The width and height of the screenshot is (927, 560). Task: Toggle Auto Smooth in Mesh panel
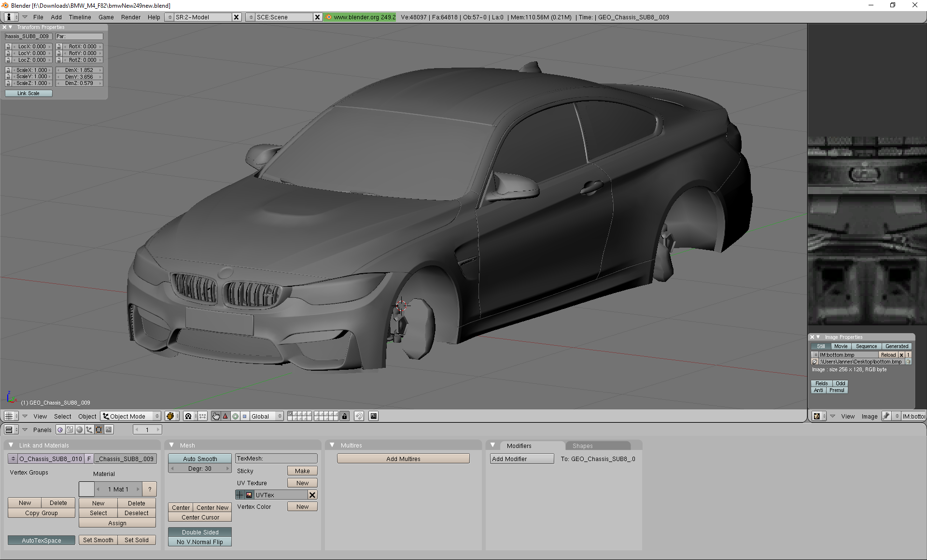[x=200, y=459]
